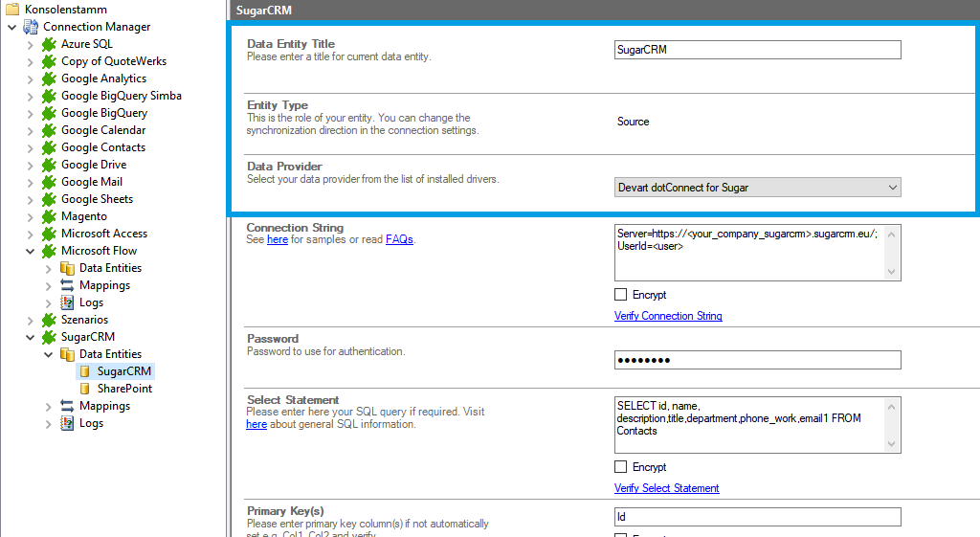Screen dimensions: 980x537
Task: Select Microsoft Access in connection tree
Action: click(103, 234)
